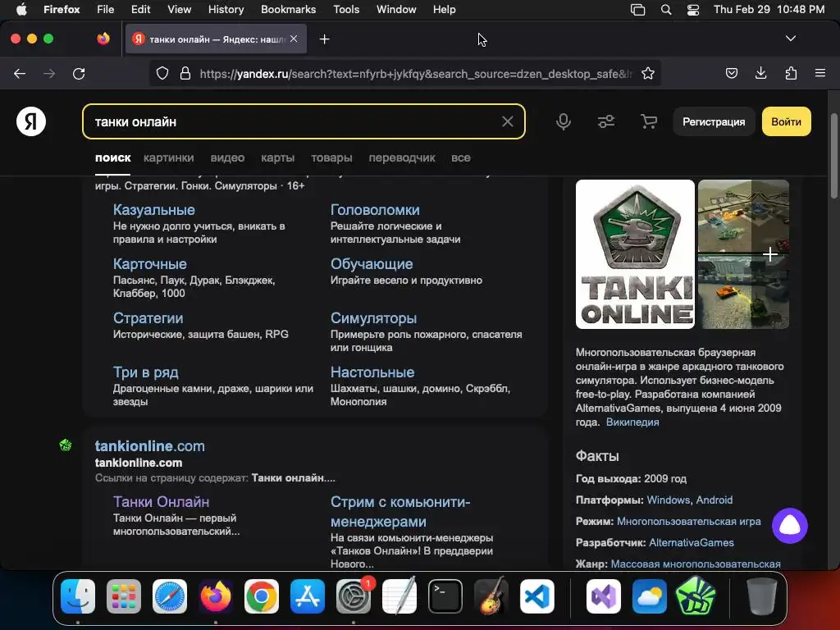This screenshot has height=630, width=840.
Task: Open the Firefox extensions puzzle icon
Action: pos(791,73)
